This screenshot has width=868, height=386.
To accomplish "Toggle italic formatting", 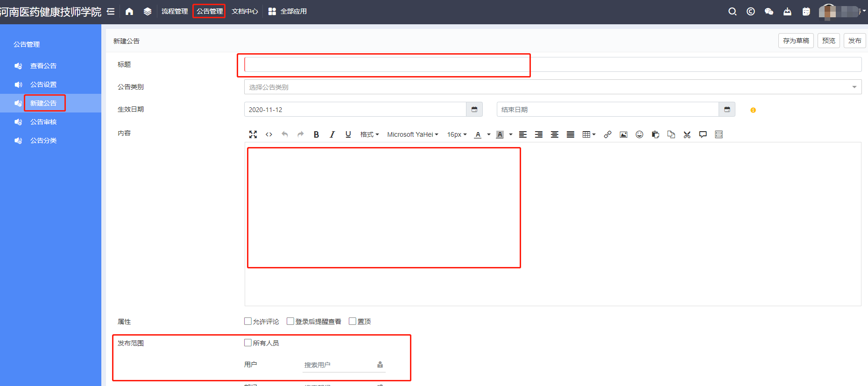I will 332,134.
